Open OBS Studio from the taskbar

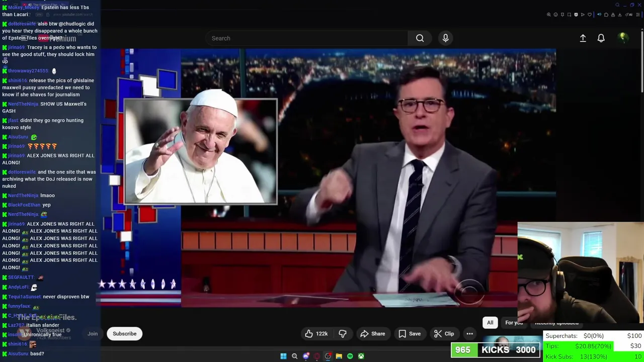coord(328,356)
